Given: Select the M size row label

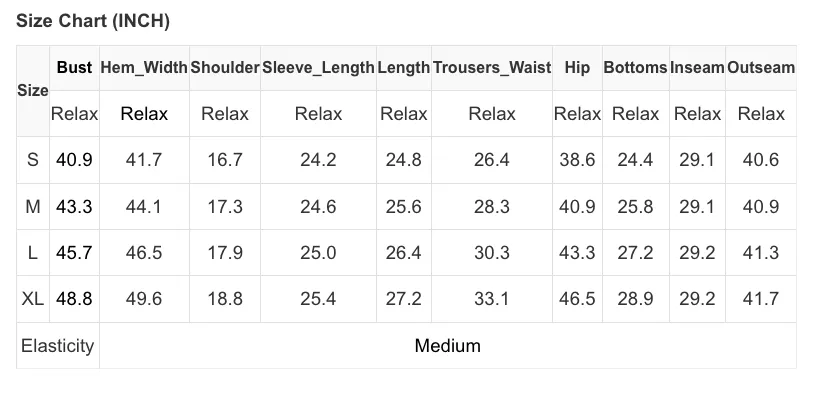Looking at the screenshot, I should (x=33, y=207).
